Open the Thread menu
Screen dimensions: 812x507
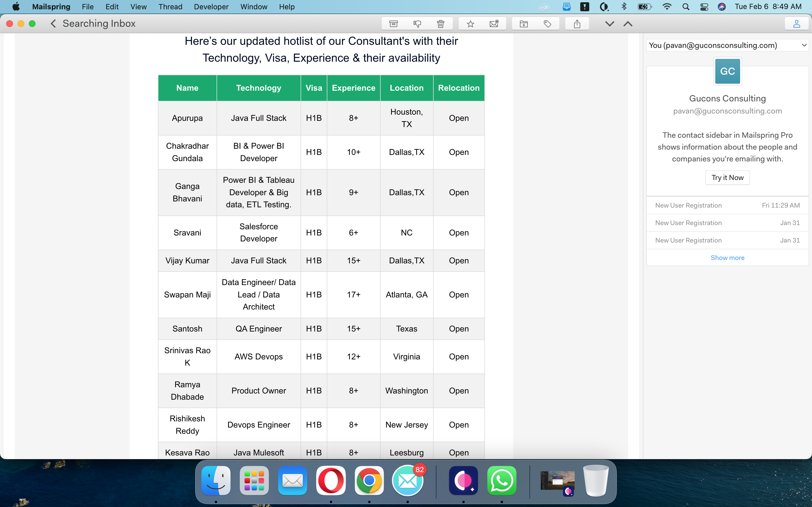coord(170,7)
